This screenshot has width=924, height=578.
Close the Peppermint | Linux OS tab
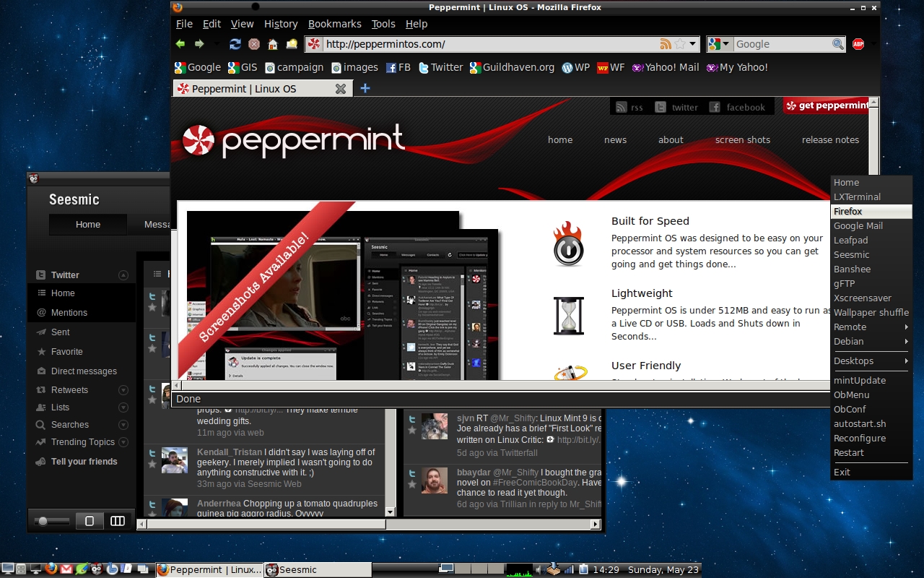[341, 89]
